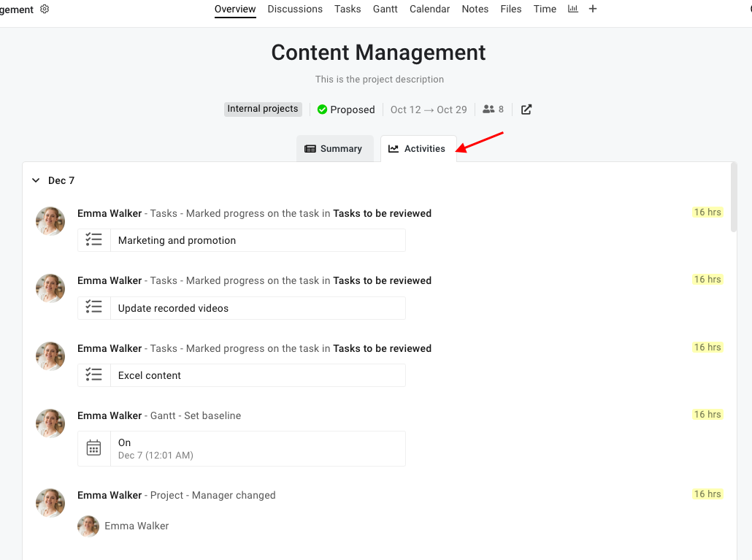Screen dimensions: 752x560
Task: Switch to the Summary tab
Action: pos(335,148)
